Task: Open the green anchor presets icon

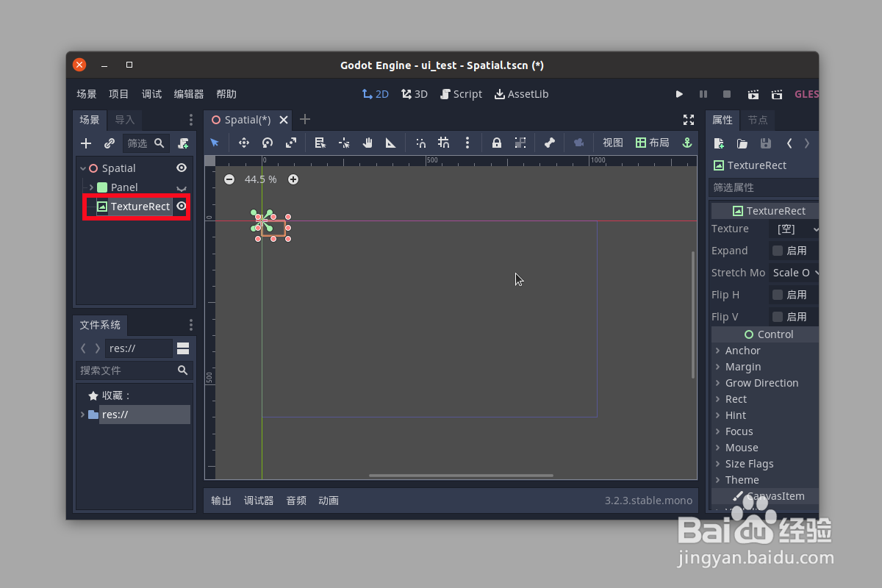Action: [x=688, y=143]
